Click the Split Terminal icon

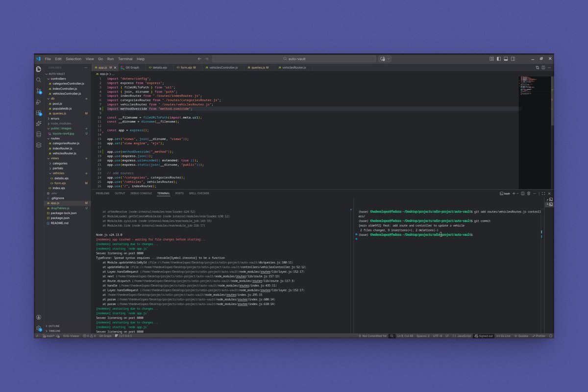click(x=523, y=194)
